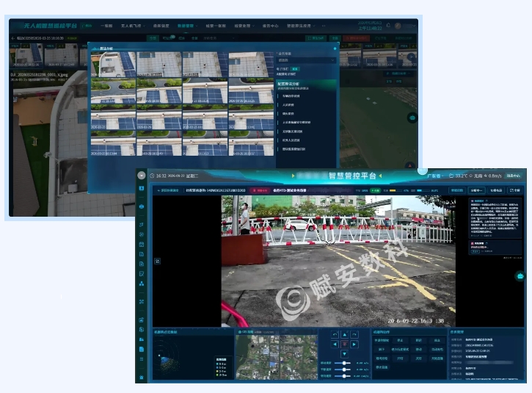Select the 可见光 filter tab with badge
Screen dimensions: 532x393
pyautogui.click(x=167, y=38)
